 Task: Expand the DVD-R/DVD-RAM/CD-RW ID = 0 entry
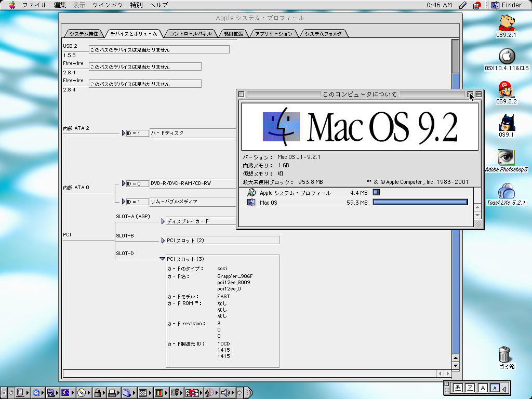pyautogui.click(x=124, y=183)
